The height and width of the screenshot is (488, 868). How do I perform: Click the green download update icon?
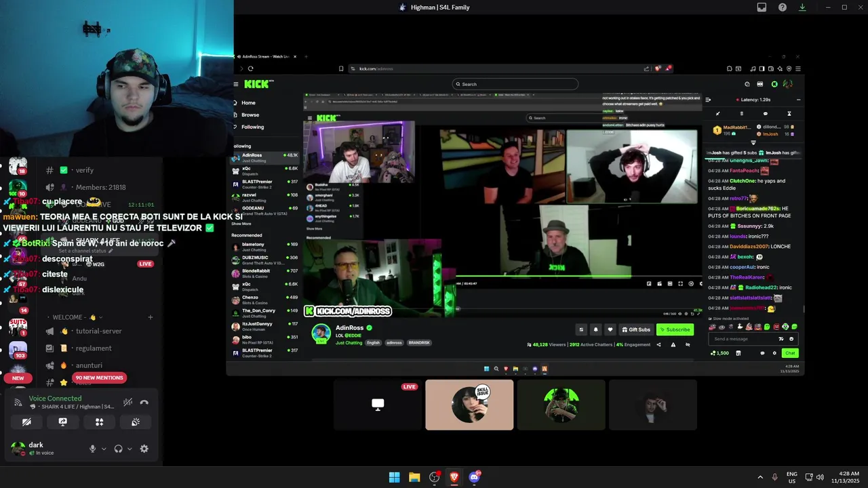(x=802, y=7)
